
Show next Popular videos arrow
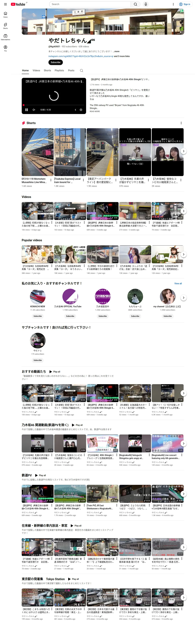point(183,254)
